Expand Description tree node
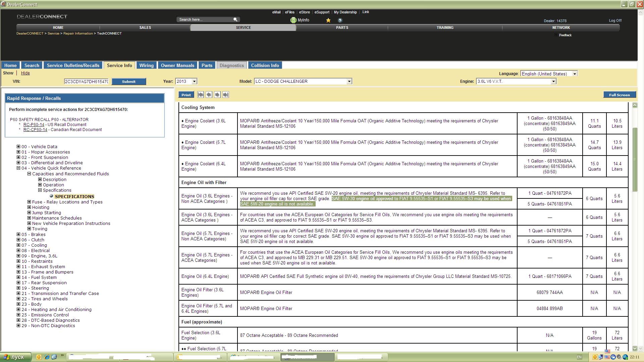The width and height of the screenshot is (644, 362). click(40, 179)
